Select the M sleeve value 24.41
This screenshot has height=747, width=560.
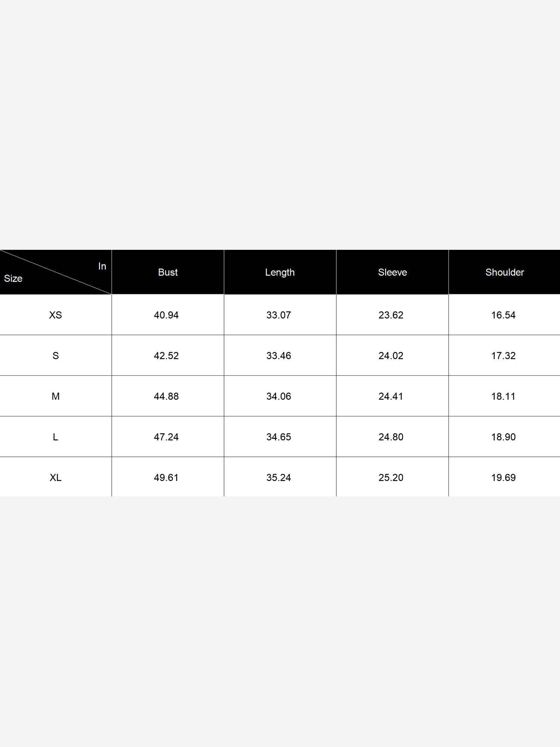[x=391, y=397]
